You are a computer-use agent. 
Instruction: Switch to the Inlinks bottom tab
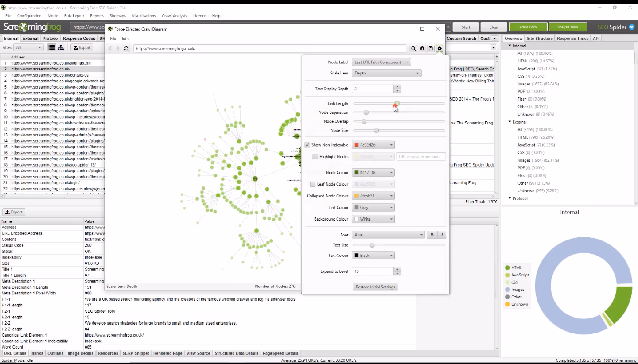(37, 353)
